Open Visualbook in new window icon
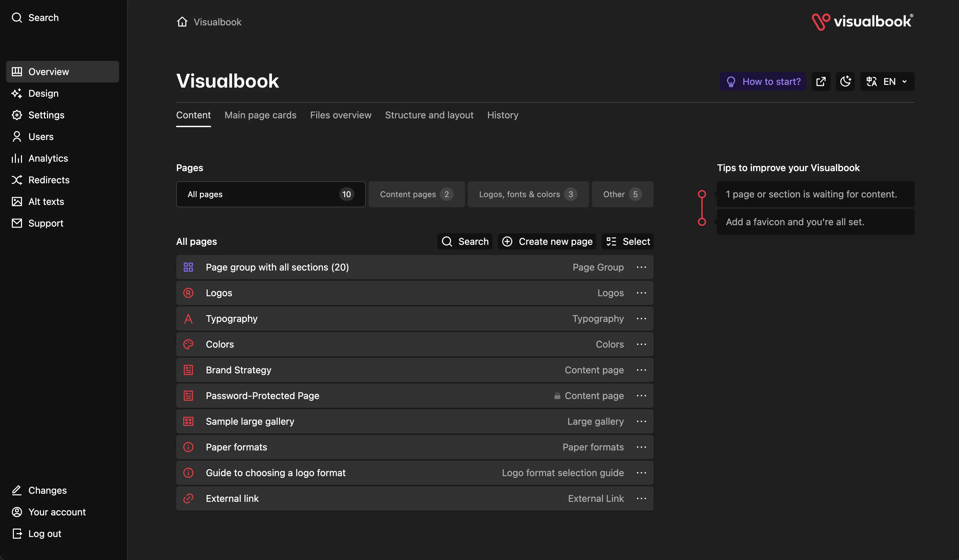The width and height of the screenshot is (959, 560). click(821, 81)
